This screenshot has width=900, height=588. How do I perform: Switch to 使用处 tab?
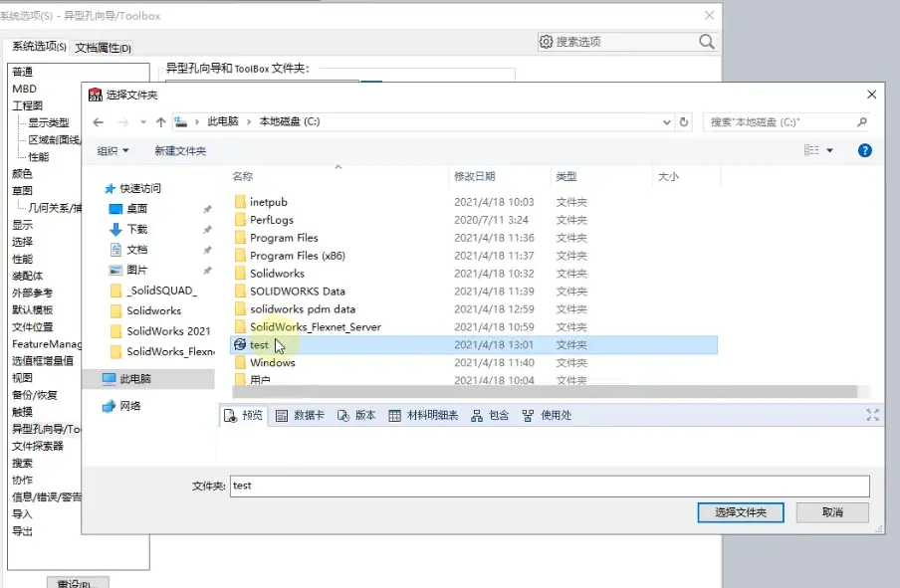tap(547, 415)
